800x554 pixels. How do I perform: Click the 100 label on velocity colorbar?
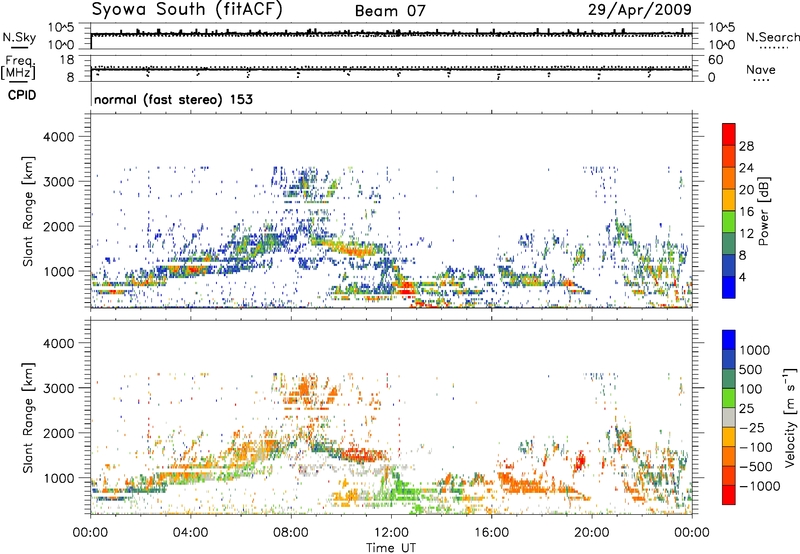click(x=753, y=389)
